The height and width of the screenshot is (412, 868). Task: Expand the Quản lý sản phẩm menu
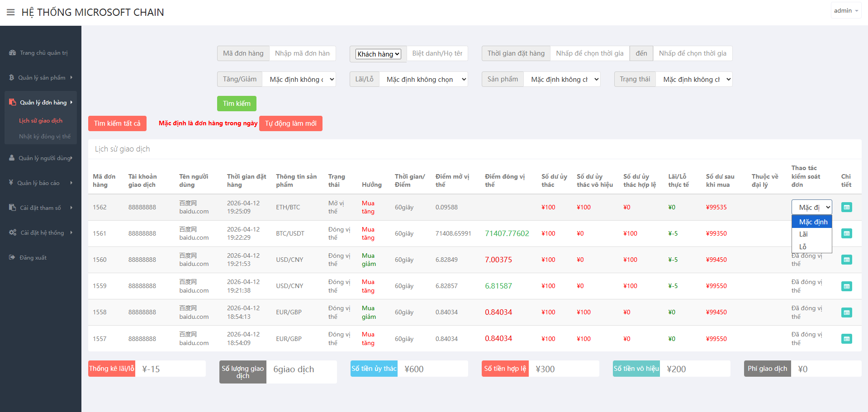[41, 78]
